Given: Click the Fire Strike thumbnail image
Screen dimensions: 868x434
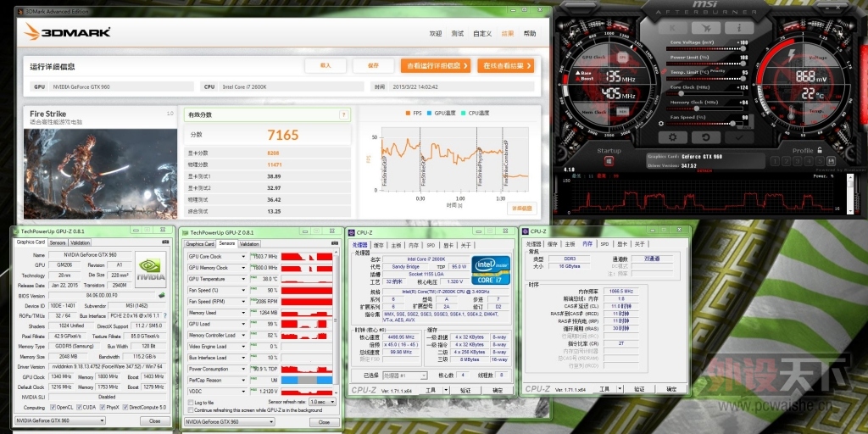Looking at the screenshot, I should (x=100, y=174).
